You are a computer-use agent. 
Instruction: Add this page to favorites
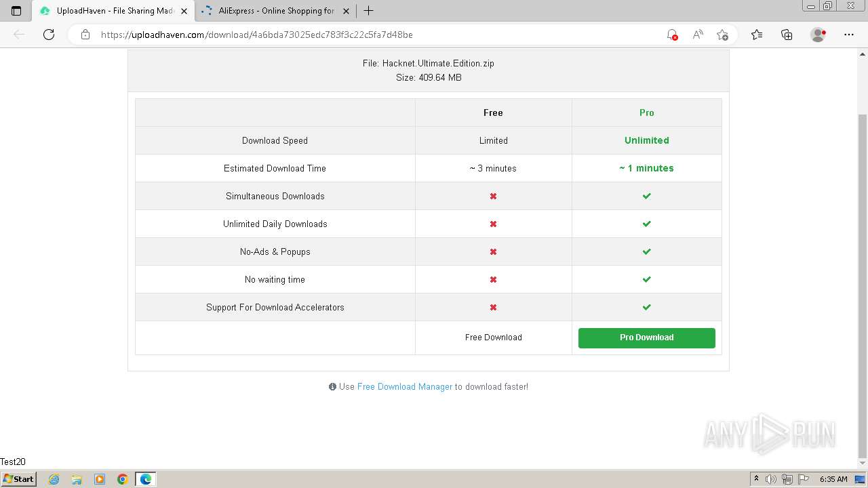(722, 35)
